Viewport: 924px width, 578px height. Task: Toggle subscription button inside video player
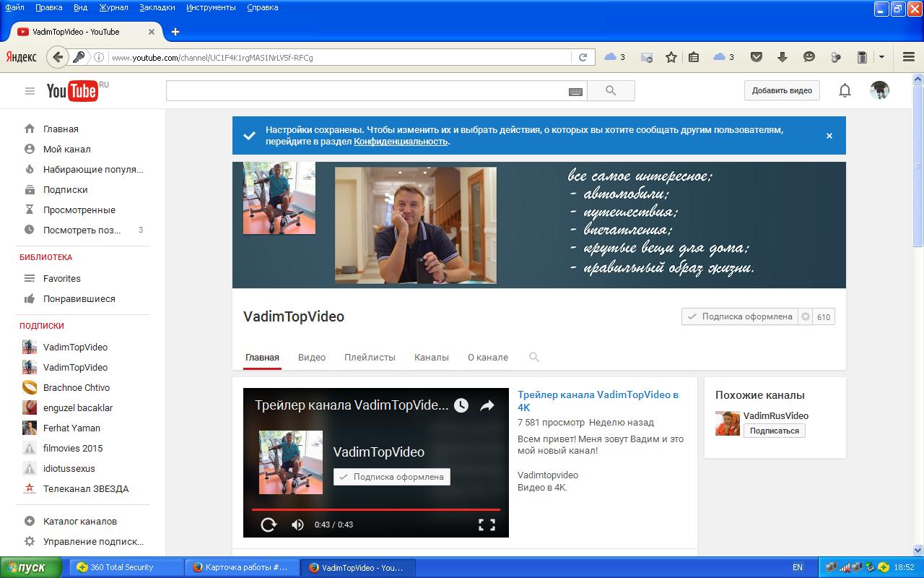pos(391,477)
